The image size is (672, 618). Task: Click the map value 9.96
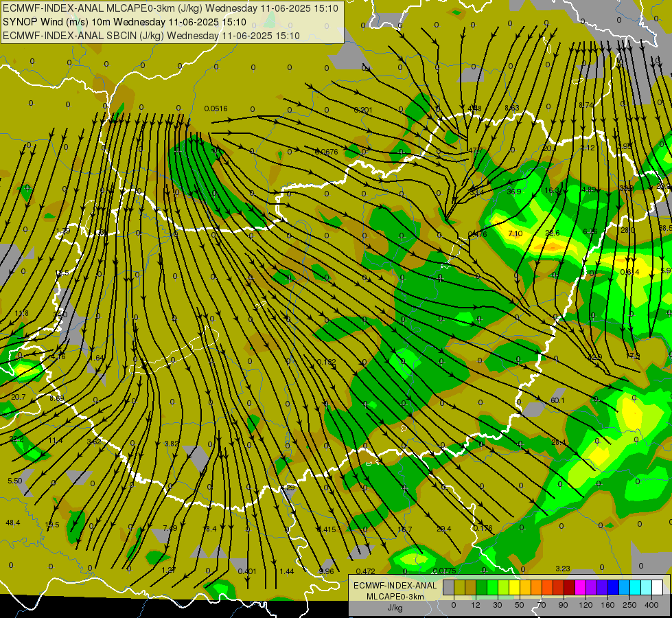(x=327, y=571)
